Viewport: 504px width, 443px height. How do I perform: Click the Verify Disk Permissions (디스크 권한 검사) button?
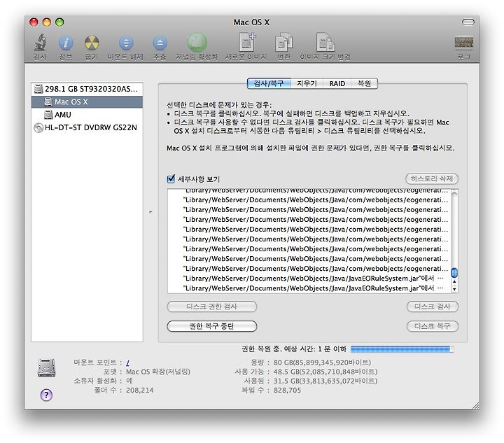pyautogui.click(x=212, y=307)
